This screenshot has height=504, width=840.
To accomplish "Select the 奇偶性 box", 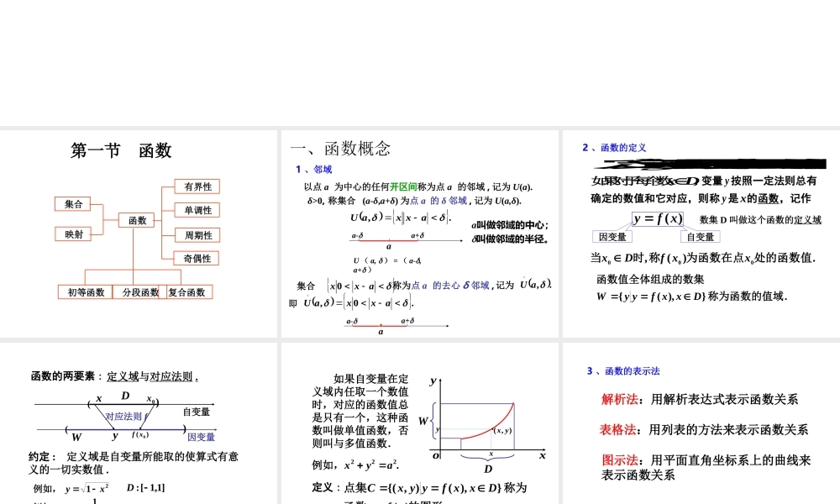I will tap(197, 258).
